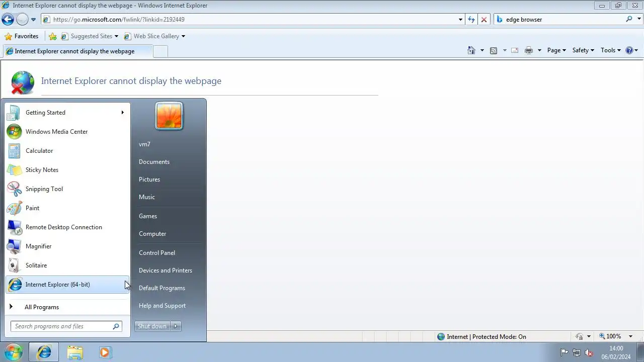The image size is (644, 362).
Task: Open Sticky Notes
Action: coord(67,170)
